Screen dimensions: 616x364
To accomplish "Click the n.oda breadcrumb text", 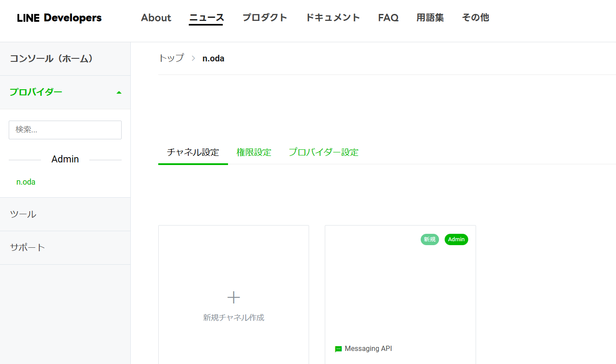I will tap(213, 58).
